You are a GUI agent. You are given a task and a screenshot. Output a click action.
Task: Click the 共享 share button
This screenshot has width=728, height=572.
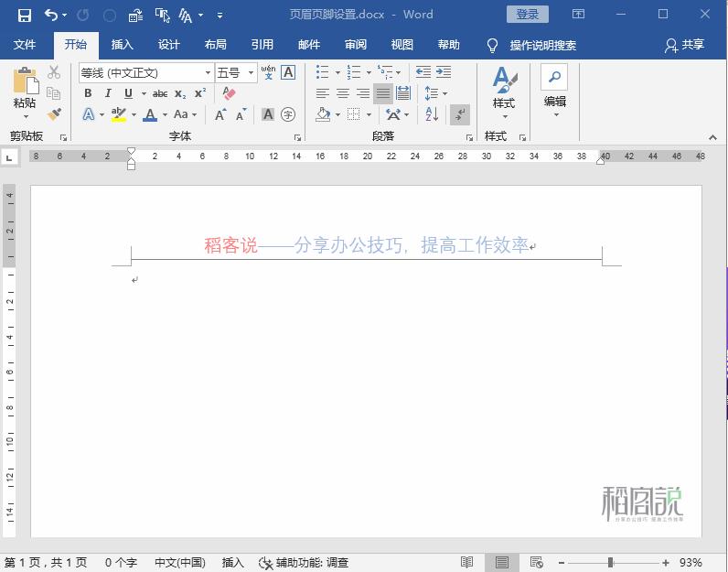click(685, 45)
